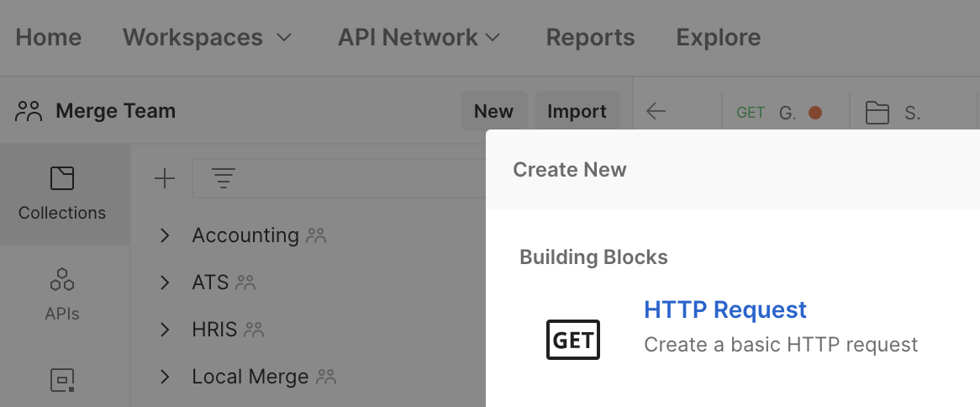
Task: Expand the Accounting collection
Action: coord(165,235)
